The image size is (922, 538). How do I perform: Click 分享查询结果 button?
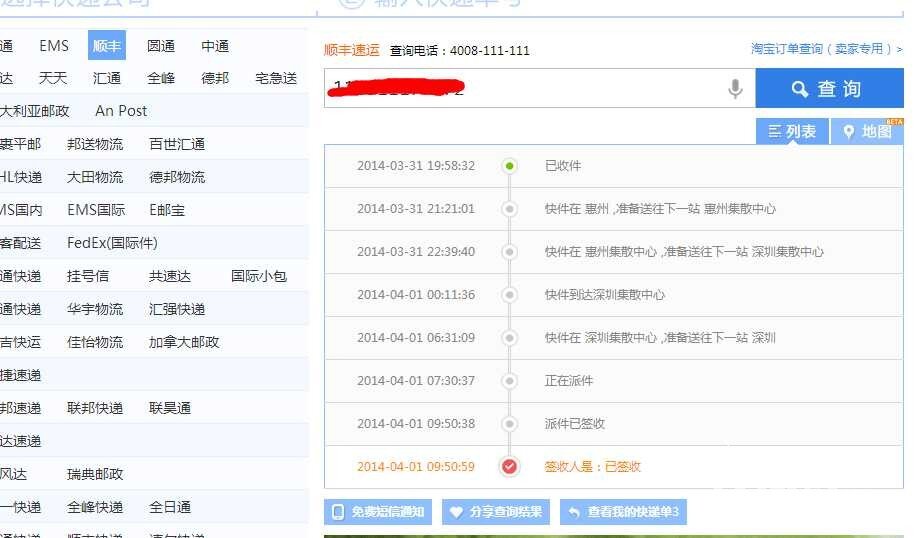pos(496,512)
